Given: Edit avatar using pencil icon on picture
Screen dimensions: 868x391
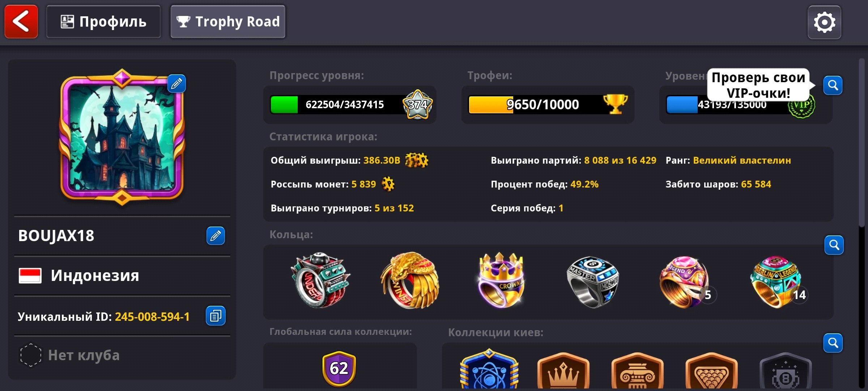Looking at the screenshot, I should (x=176, y=84).
